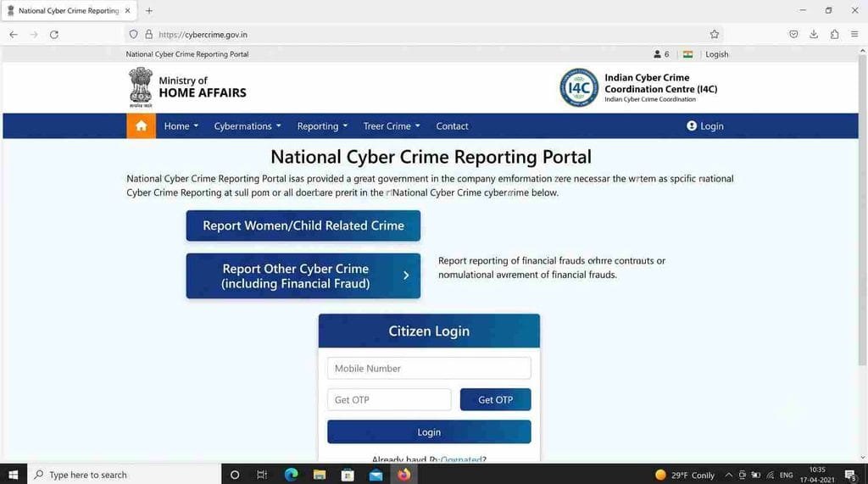The width and height of the screenshot is (868, 484).
Task: Reload the page with refresh icon
Action: (54, 35)
